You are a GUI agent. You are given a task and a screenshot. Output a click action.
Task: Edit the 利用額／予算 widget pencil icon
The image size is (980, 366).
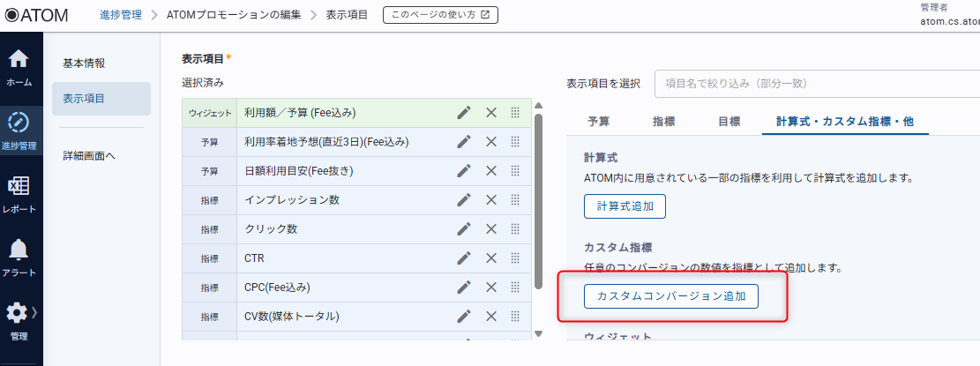(x=464, y=113)
